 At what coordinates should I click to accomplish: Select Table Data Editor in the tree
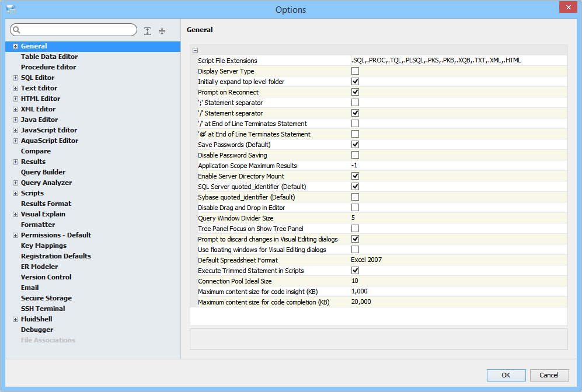click(x=49, y=57)
